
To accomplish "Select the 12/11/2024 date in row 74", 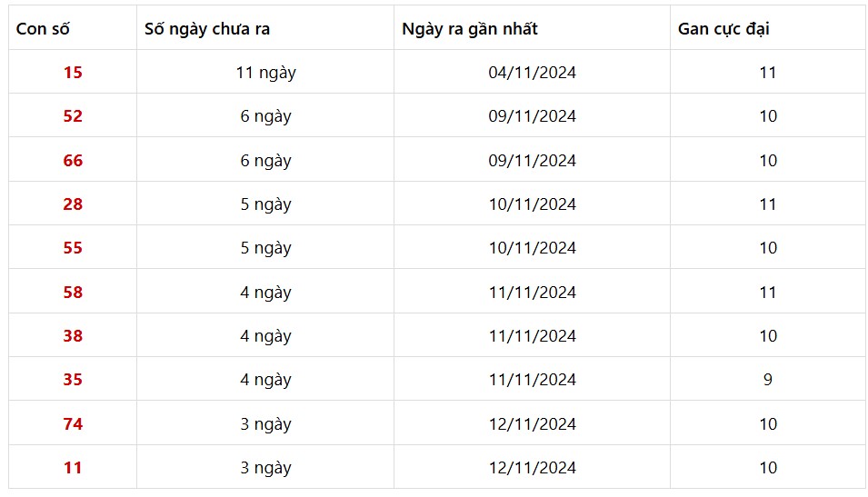I will 532,424.
